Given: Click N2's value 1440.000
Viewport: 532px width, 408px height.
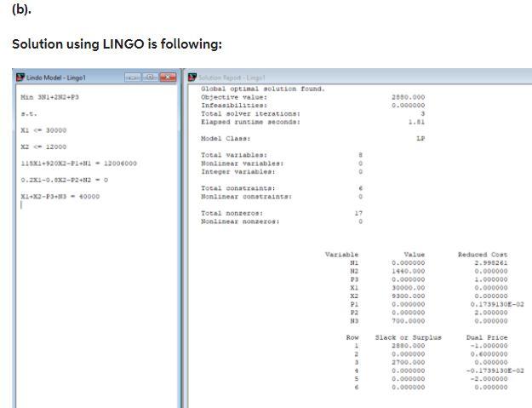Looking at the screenshot, I should point(409,271).
